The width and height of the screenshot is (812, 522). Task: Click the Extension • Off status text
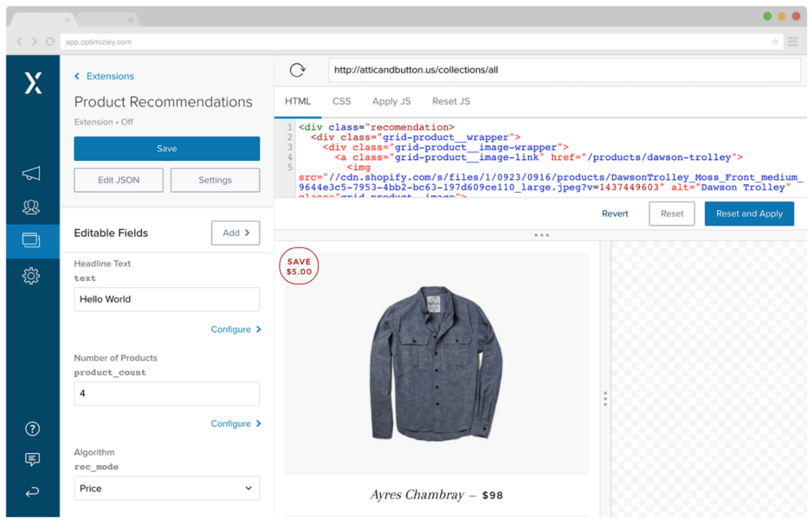104,122
